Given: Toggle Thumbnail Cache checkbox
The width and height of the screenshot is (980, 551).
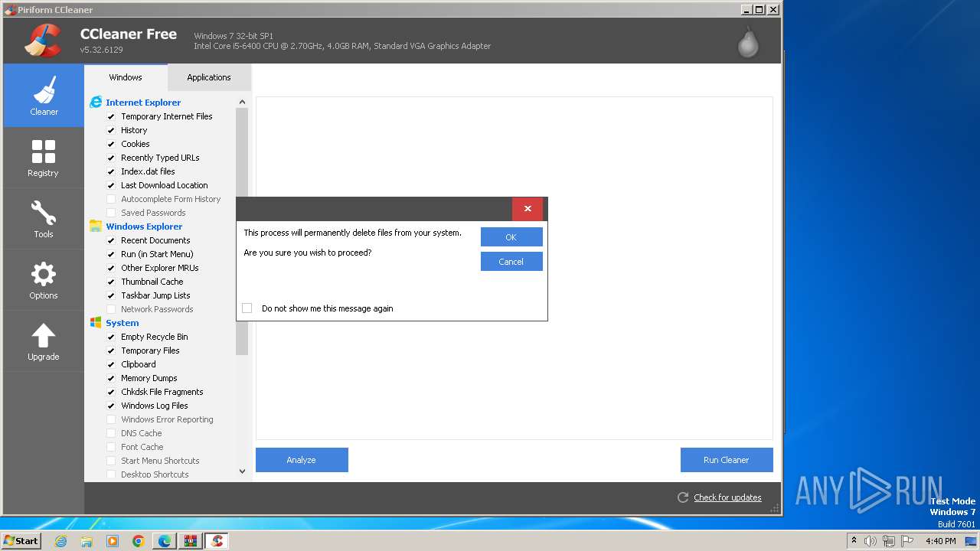Looking at the screenshot, I should click(111, 282).
